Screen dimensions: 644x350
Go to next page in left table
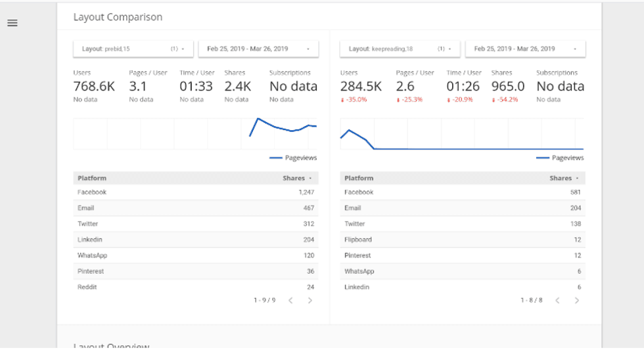(310, 300)
